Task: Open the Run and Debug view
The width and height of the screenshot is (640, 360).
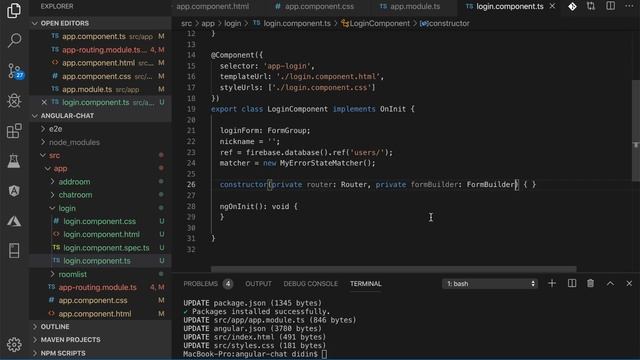Action: coord(14,100)
